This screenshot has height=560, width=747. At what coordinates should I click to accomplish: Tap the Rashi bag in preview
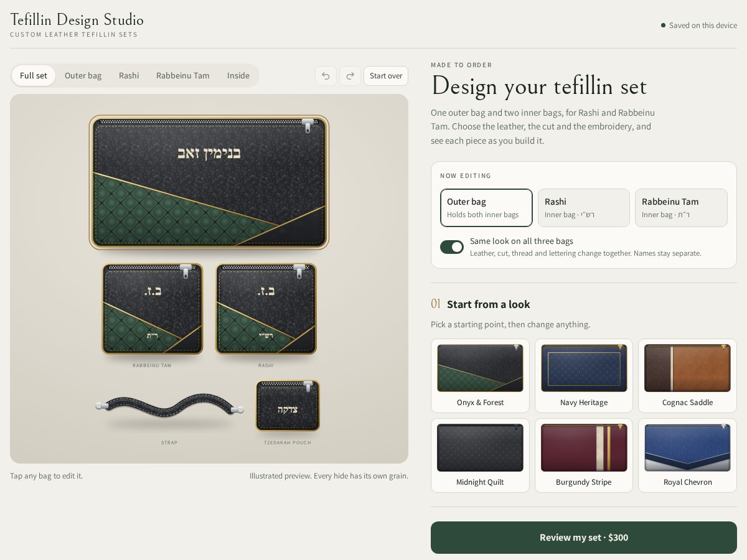pyautogui.click(x=266, y=309)
